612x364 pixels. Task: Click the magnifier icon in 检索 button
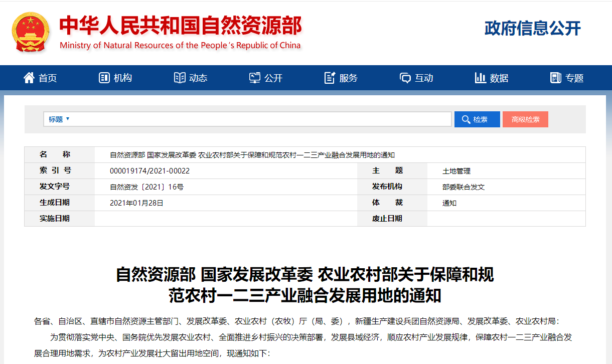coord(465,119)
